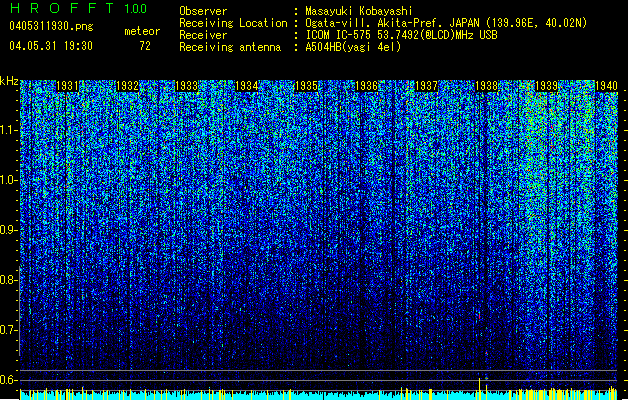
Task: Click the HROFFT 1.0.0 title text
Action: coord(78,8)
